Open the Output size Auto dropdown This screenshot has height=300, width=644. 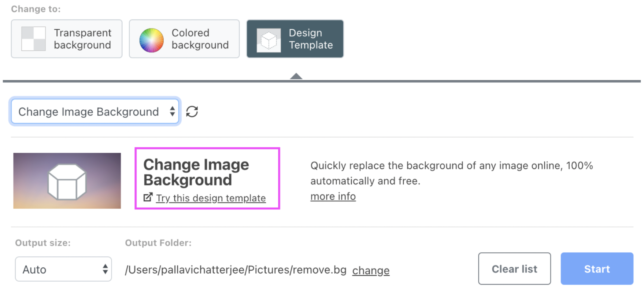coord(63,269)
